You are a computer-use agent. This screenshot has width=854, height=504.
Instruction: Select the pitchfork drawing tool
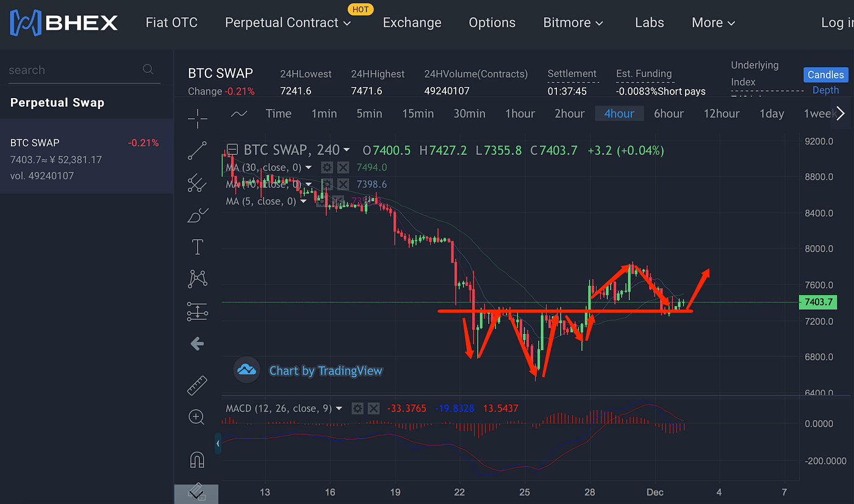point(197,183)
